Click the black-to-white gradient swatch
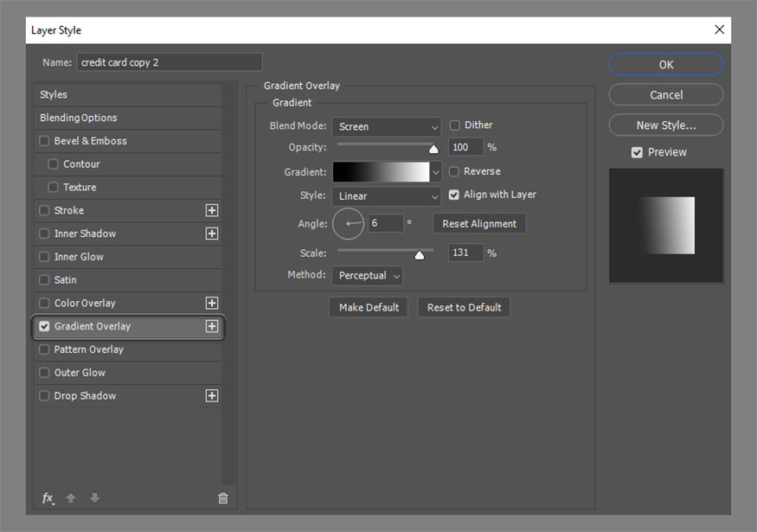The height and width of the screenshot is (532, 757). tap(381, 172)
